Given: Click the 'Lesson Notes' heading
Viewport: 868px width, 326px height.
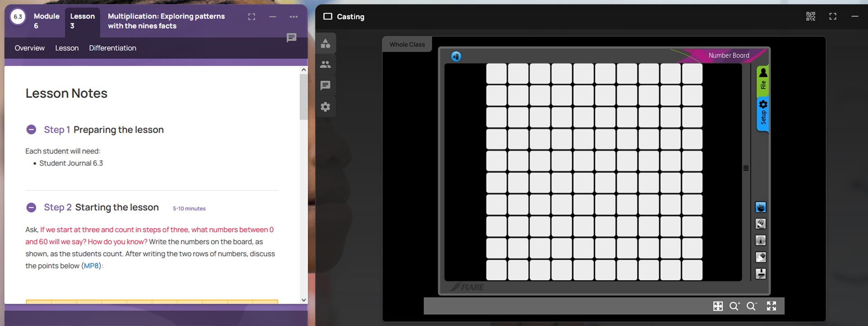Looking at the screenshot, I should pyautogui.click(x=66, y=93).
